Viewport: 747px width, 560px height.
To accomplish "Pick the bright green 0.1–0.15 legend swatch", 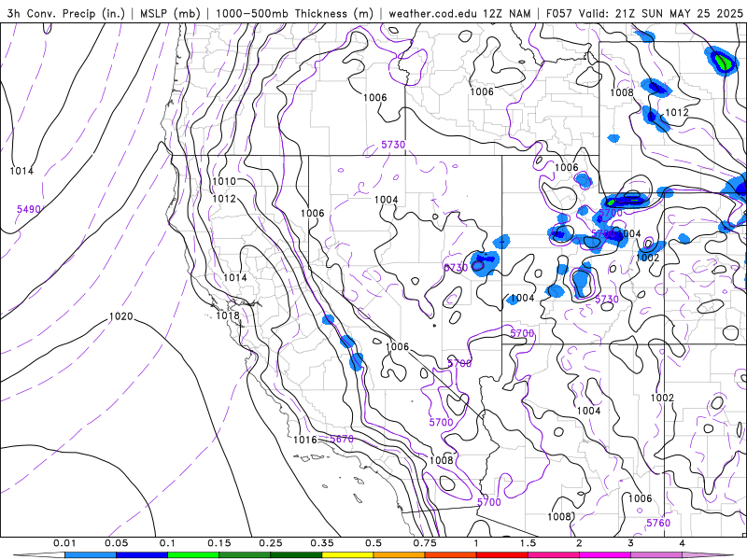I will pos(193,555).
